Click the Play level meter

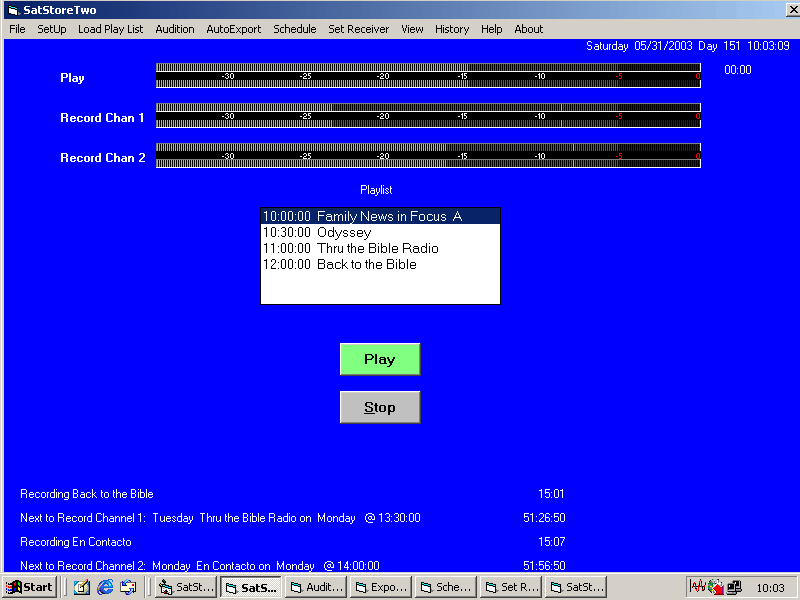(x=428, y=76)
